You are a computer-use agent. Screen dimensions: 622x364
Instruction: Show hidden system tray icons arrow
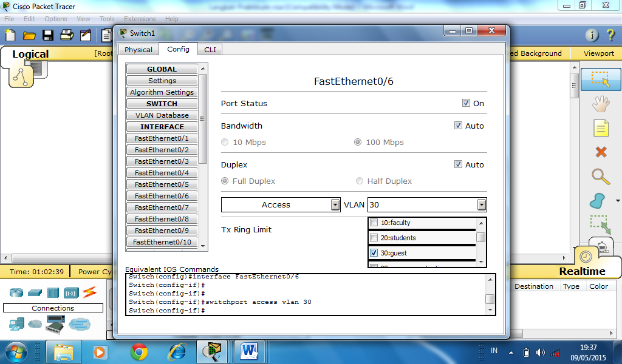(x=511, y=352)
